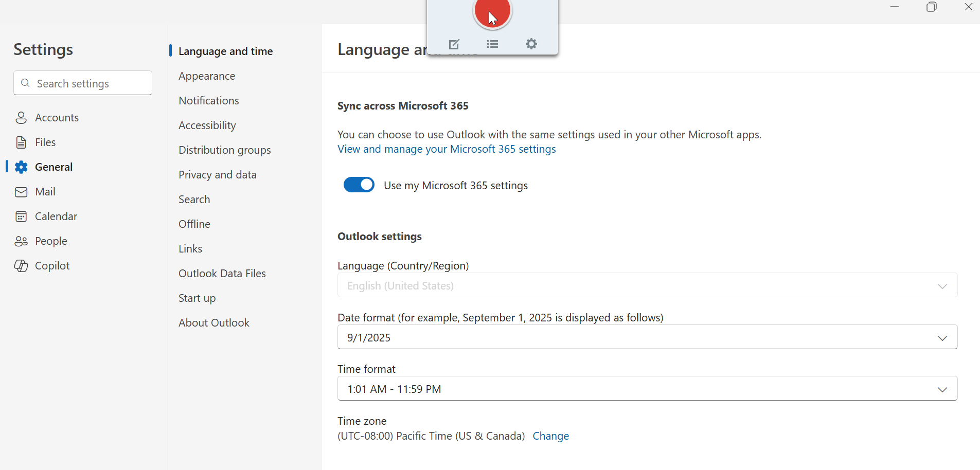Select the General settings category
Screen dimensions: 980x470
point(54,167)
